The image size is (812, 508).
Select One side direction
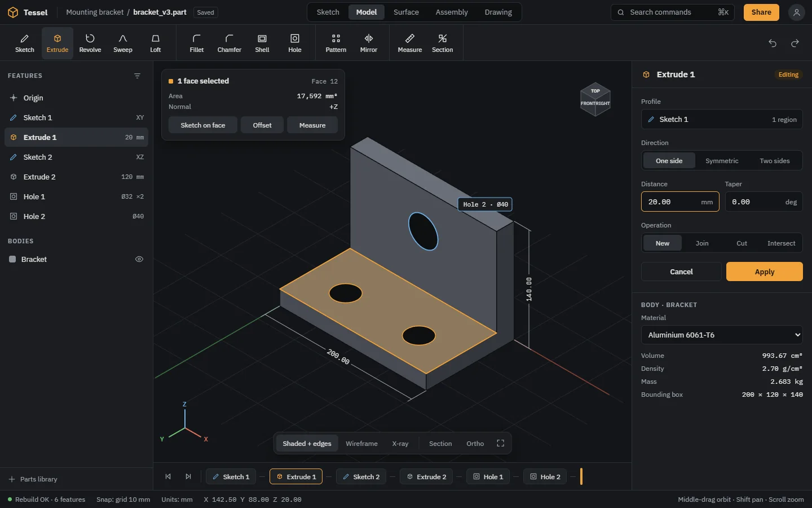click(669, 161)
